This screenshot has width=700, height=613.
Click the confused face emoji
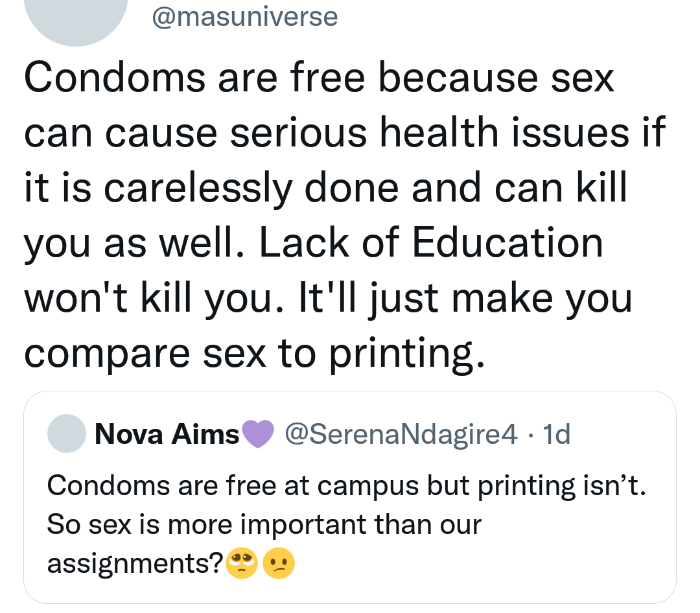(x=279, y=563)
